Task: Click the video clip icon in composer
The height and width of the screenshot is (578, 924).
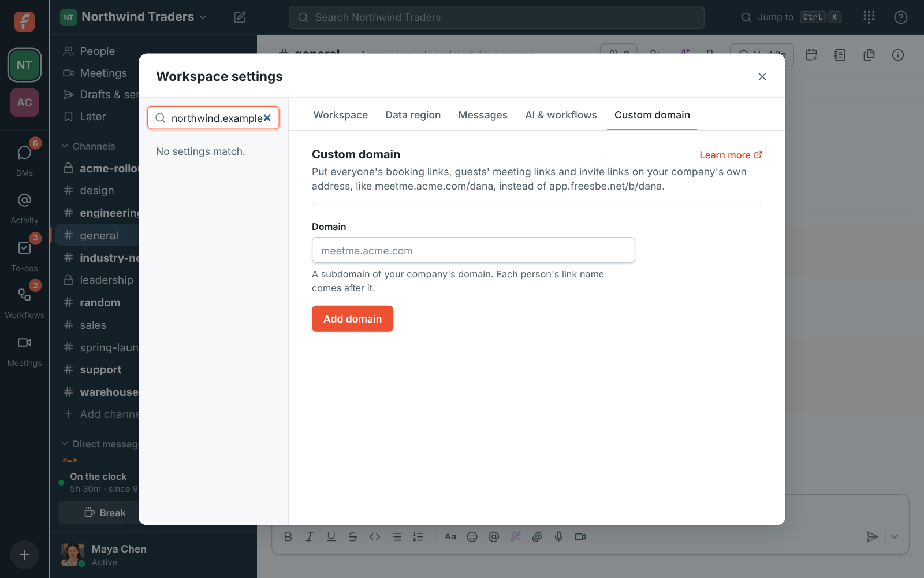Action: pyautogui.click(x=580, y=537)
